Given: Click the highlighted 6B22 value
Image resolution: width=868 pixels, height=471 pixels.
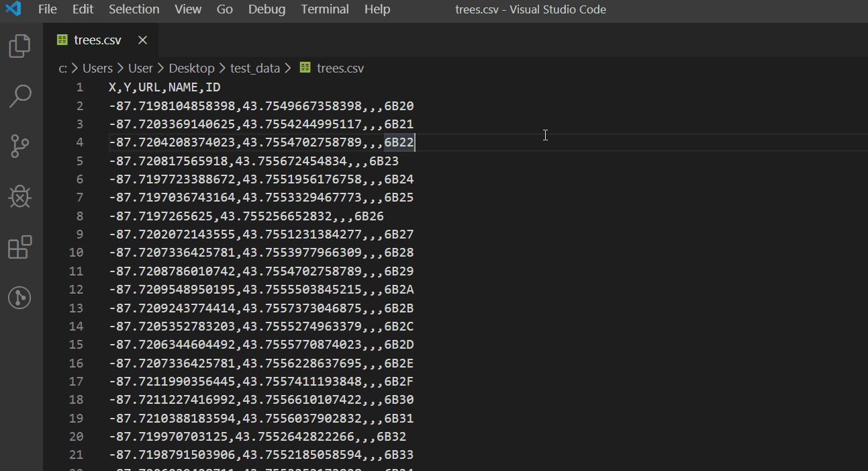Looking at the screenshot, I should [x=399, y=142].
